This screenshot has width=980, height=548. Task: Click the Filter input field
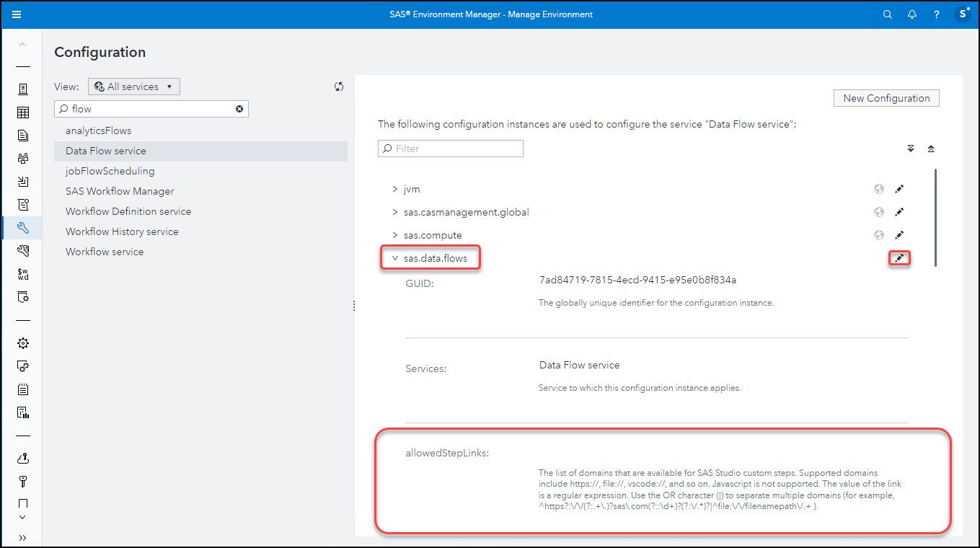(x=450, y=148)
